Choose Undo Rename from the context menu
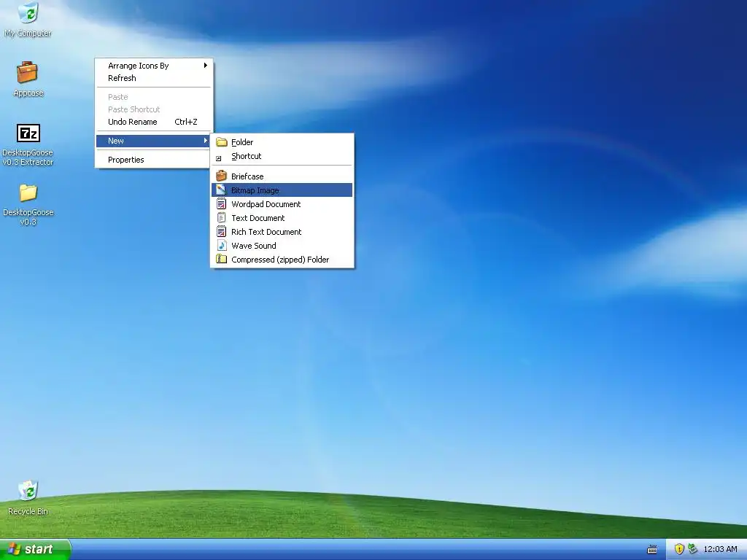747x560 pixels. coord(154,122)
